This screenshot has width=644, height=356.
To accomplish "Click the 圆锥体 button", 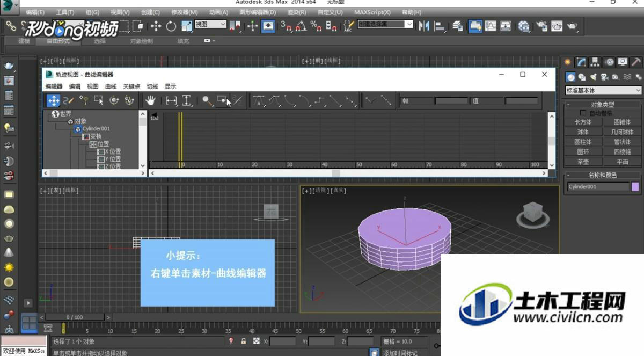I will pyautogui.click(x=622, y=122).
